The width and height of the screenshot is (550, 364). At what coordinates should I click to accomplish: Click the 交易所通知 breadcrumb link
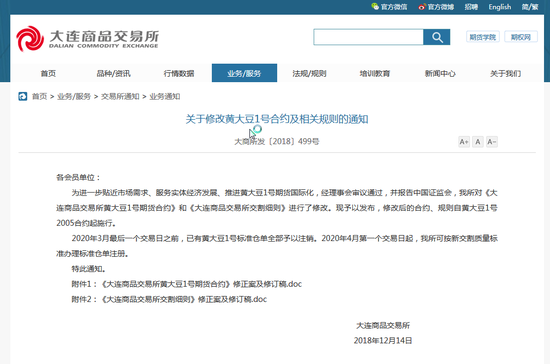[120, 96]
